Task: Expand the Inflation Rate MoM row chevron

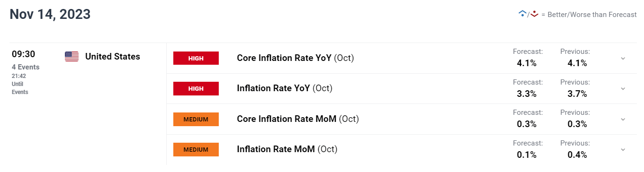Action: point(623,149)
